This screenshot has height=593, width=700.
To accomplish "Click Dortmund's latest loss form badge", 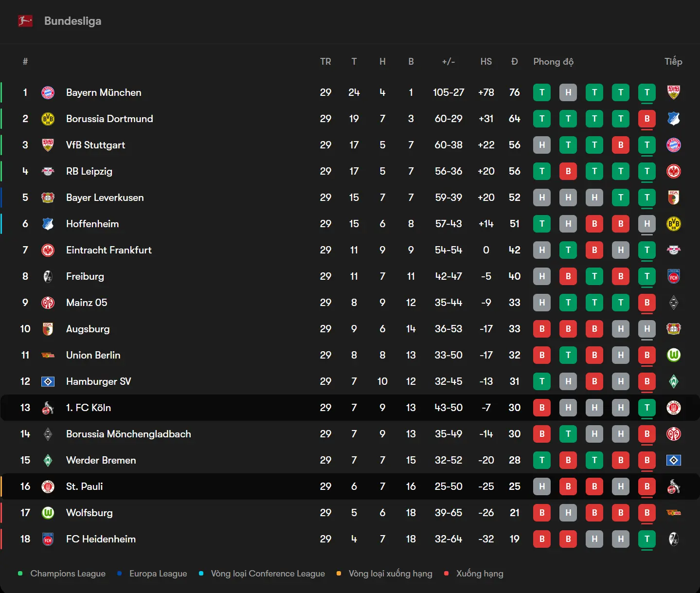I will pos(646,119).
